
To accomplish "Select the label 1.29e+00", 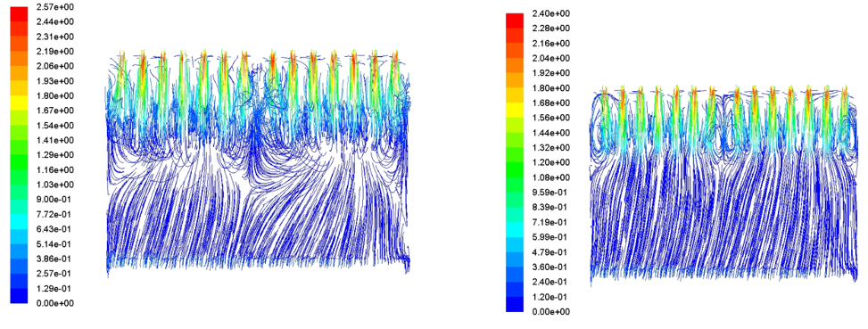I will tap(55, 155).
